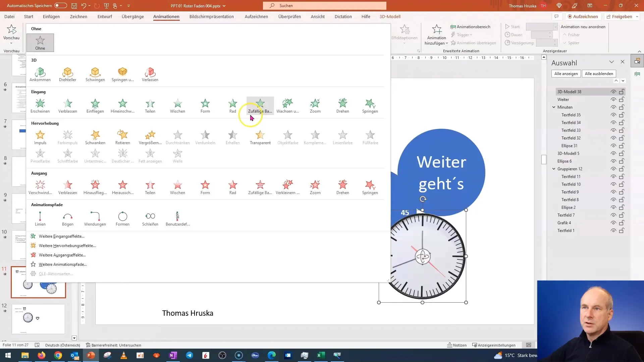Click the Alle ausblenden button
The height and width of the screenshot is (362, 644).
[x=599, y=74]
